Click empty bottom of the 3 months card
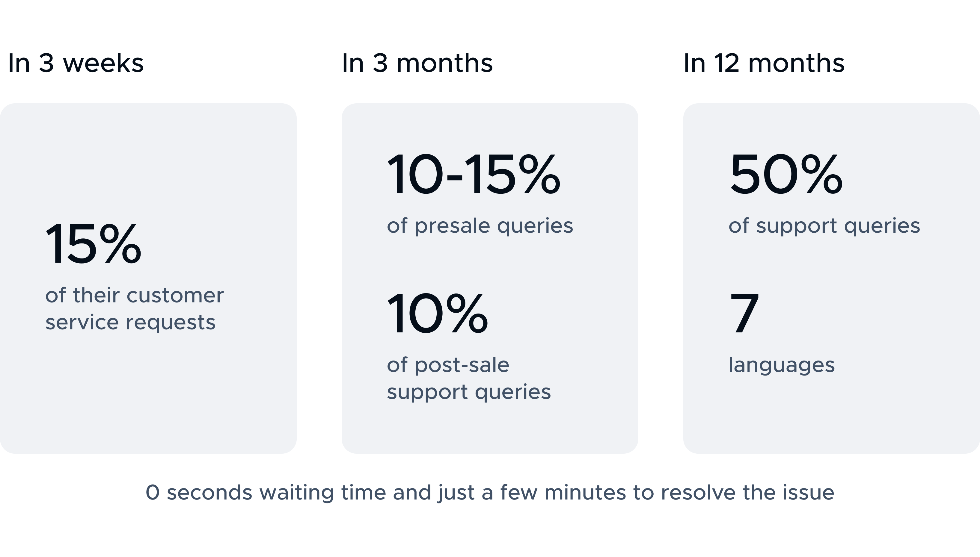The image size is (980, 557). click(490, 429)
